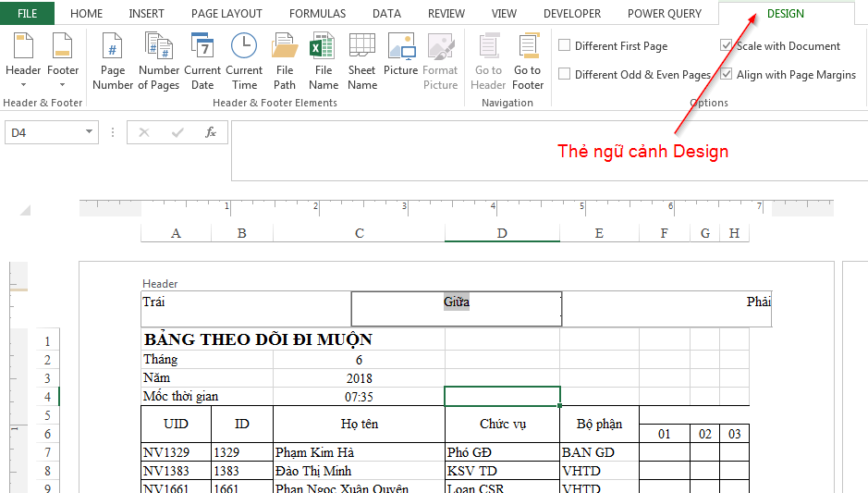This screenshot has height=493, width=868.
Task: Select column C header
Action: tap(360, 233)
